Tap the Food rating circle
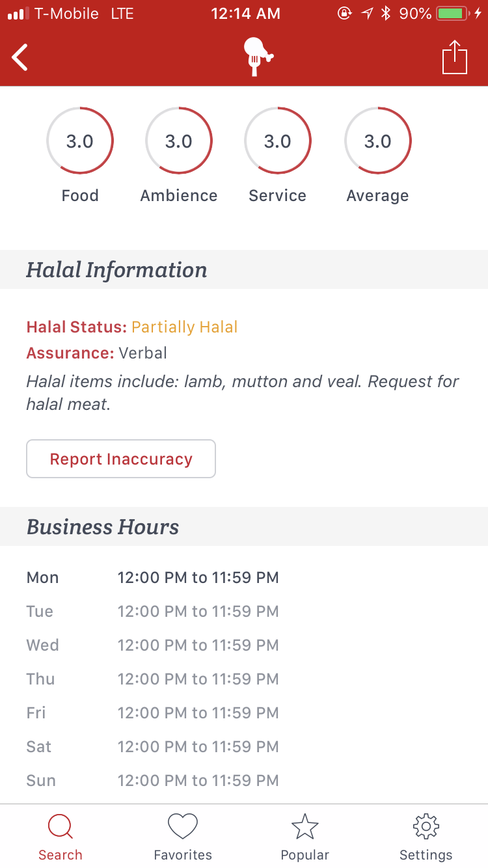Image resolution: width=488 pixels, height=868 pixels. coord(80,141)
